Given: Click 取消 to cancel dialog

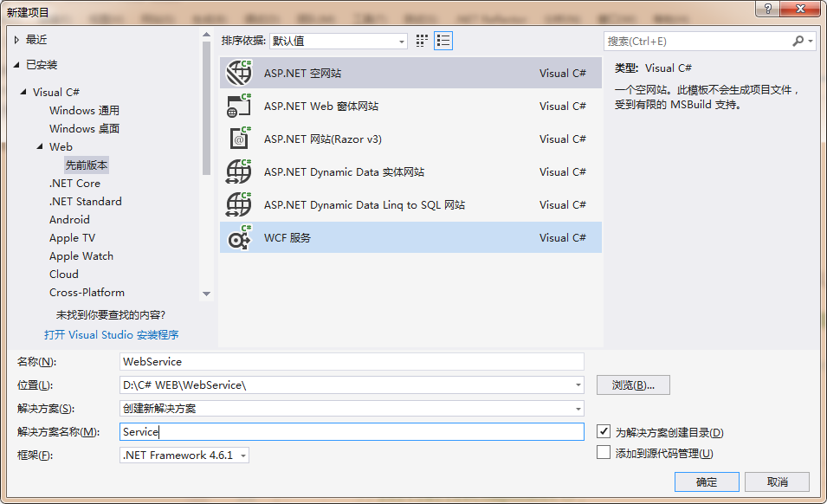Looking at the screenshot, I should click(777, 481).
